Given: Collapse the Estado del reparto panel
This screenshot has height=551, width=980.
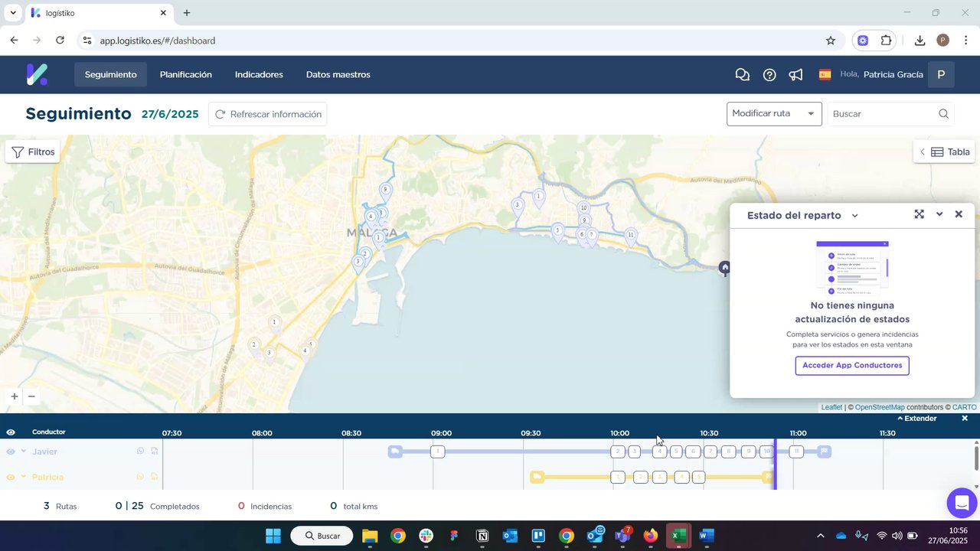Looking at the screenshot, I should [x=939, y=214].
